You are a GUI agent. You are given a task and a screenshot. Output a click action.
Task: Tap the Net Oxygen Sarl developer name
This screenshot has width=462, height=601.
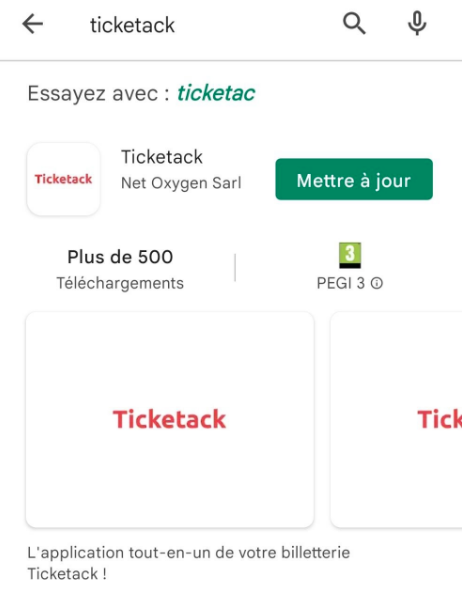pos(181,183)
